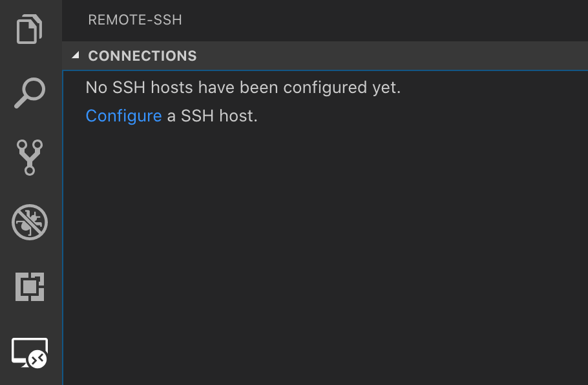Select the Remote-SSH activity bar icon
Screen dimensions: 588x385
pos(30,353)
